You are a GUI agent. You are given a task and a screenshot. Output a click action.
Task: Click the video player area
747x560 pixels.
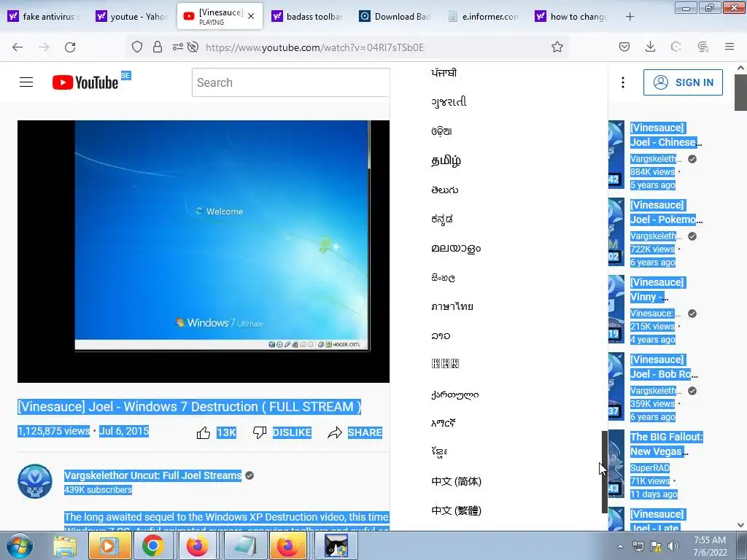pos(204,252)
